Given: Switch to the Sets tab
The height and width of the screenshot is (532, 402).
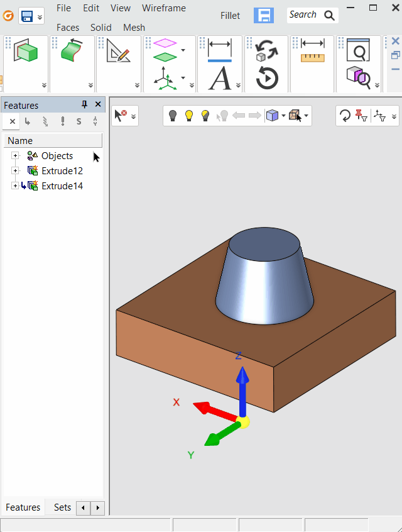Looking at the screenshot, I should pos(62,507).
